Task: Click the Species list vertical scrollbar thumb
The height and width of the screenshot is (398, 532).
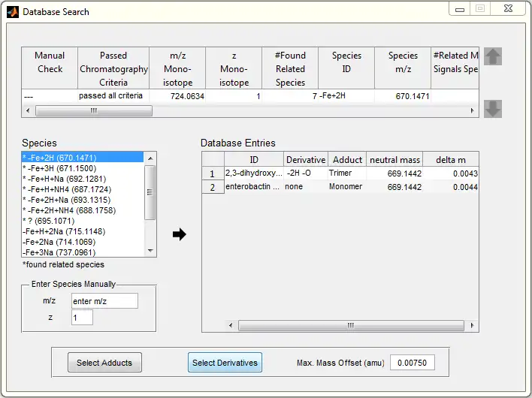Action: tap(150, 192)
